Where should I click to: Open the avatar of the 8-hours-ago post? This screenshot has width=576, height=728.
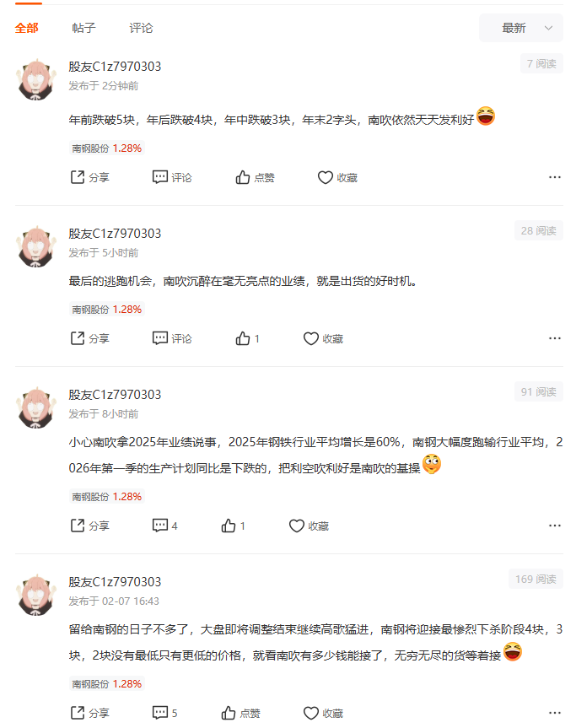[x=36, y=407]
